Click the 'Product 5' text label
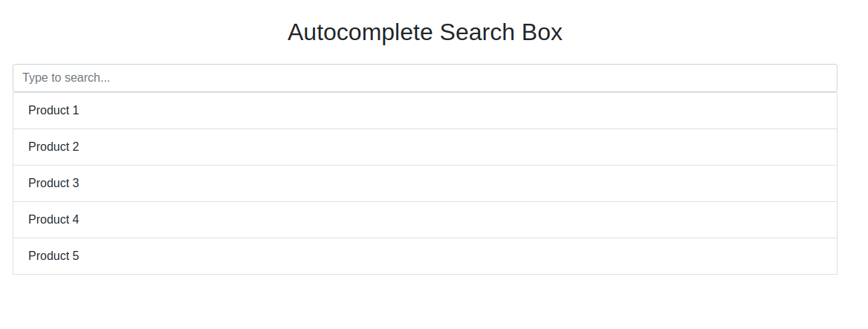Screen dimensions: 868x329 [x=54, y=256]
